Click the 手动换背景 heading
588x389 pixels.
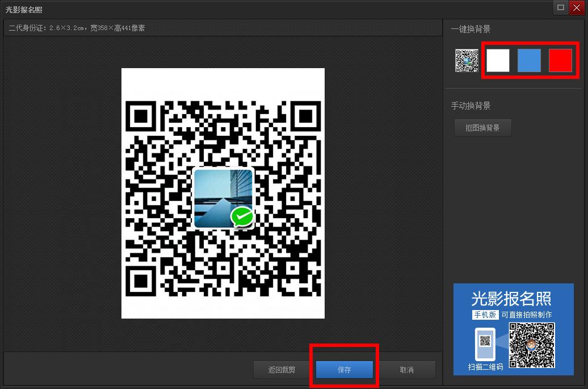point(471,106)
